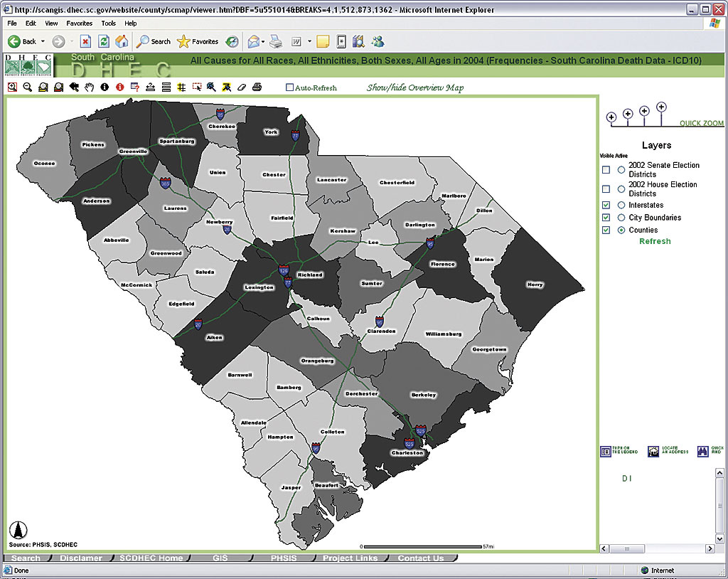The width and height of the screenshot is (728, 579).
Task: Open the Back button history dropdown arrow
Action: coord(43,42)
